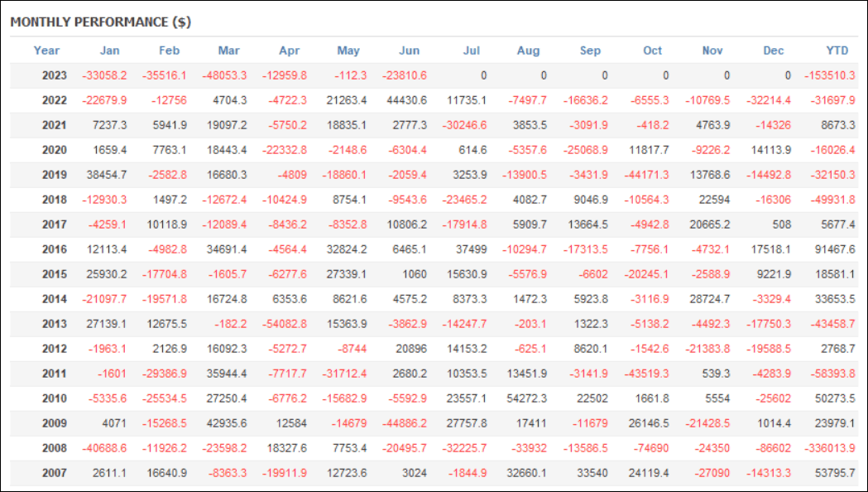Click 2009 Mar value 42935.6
Image resolution: width=868 pixels, height=492 pixels.
pyautogui.click(x=227, y=423)
